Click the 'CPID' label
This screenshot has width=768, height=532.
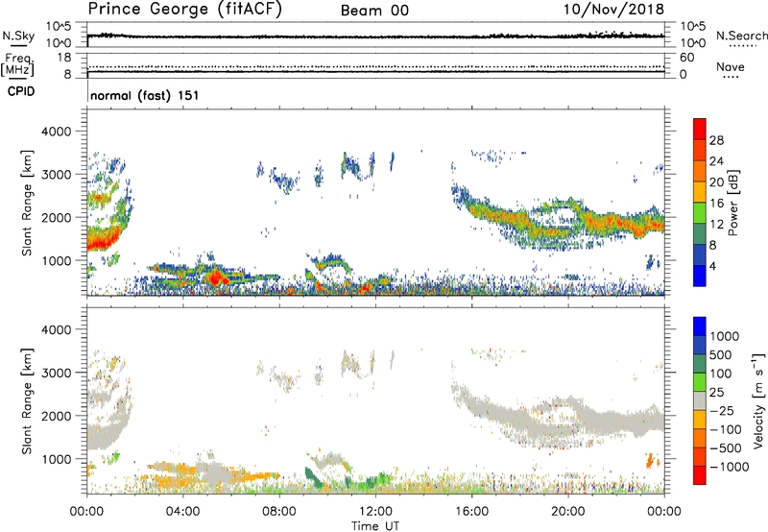[21, 91]
